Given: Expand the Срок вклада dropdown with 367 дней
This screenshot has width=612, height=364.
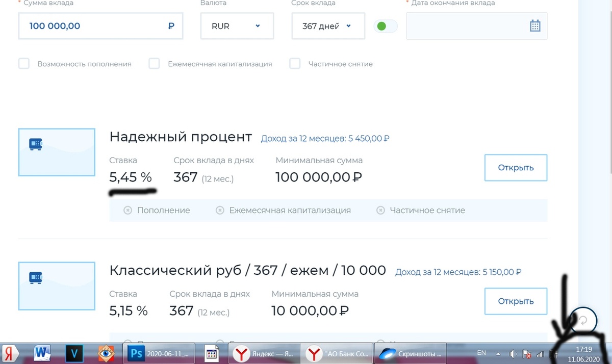Looking at the screenshot, I should tap(328, 25).
